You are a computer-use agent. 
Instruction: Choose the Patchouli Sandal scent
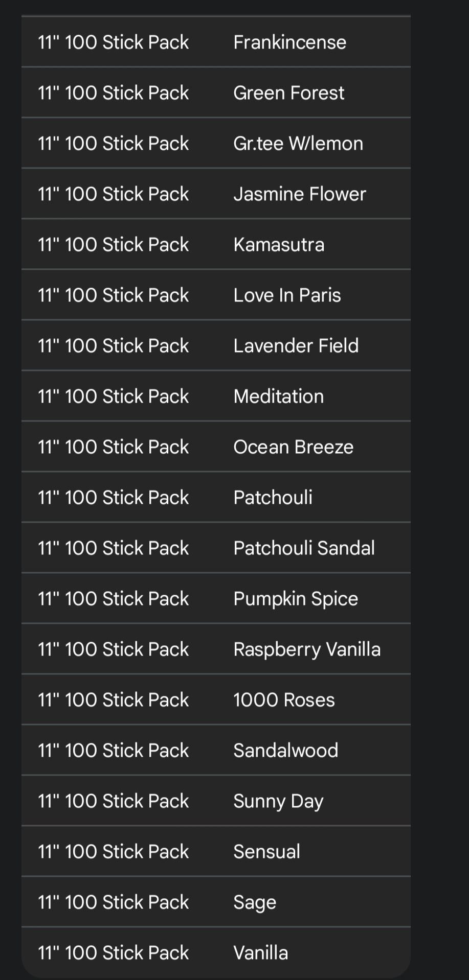304,548
